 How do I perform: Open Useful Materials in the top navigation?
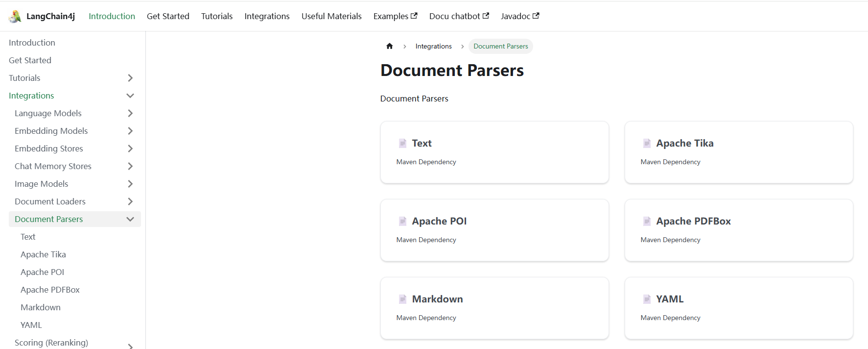click(x=331, y=16)
